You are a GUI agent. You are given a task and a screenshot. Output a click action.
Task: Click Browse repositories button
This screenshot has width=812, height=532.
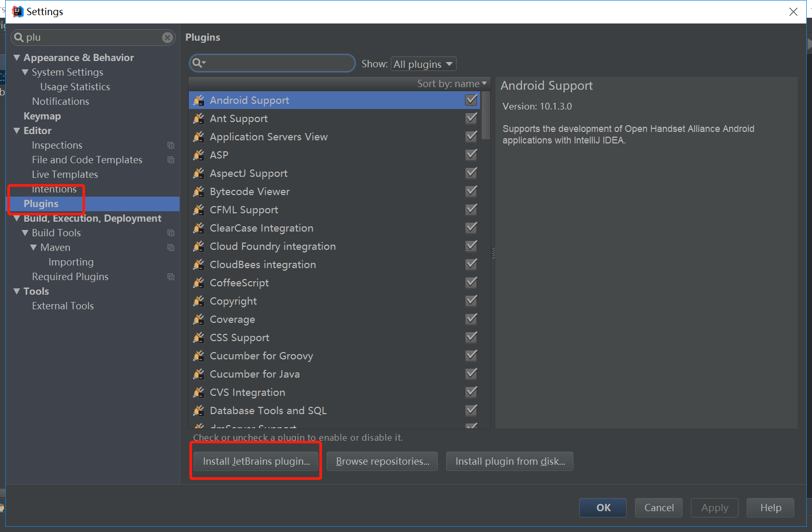coord(383,461)
